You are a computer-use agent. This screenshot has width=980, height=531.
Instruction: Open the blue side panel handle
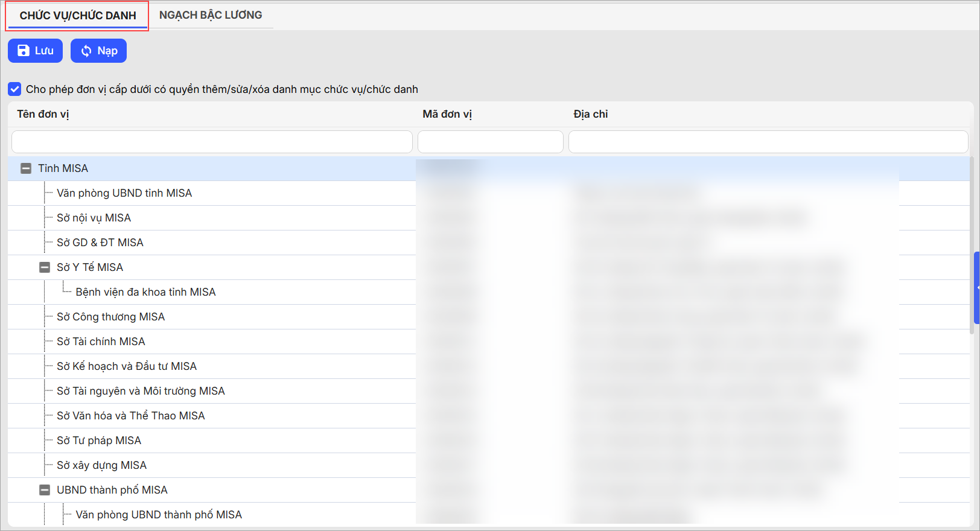click(x=976, y=288)
